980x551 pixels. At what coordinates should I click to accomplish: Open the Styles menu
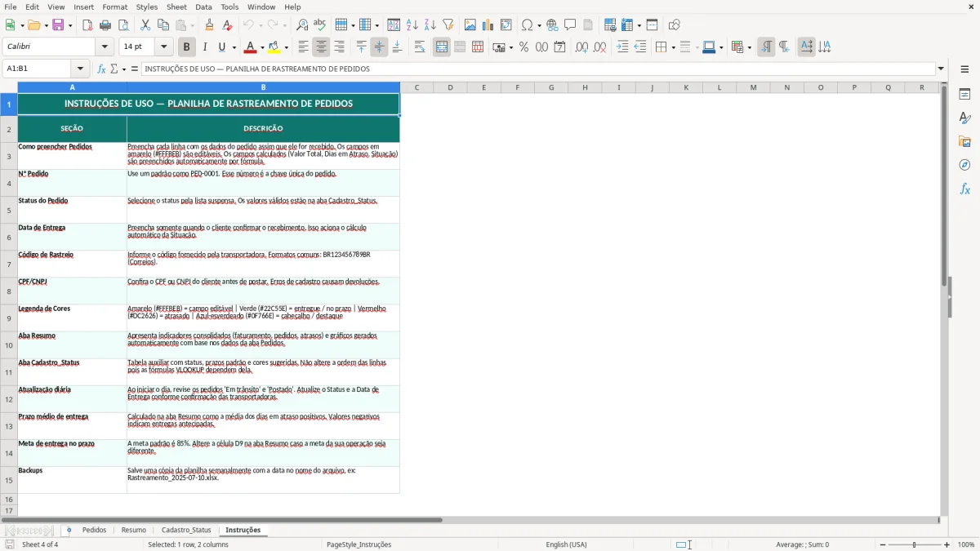coord(147,7)
